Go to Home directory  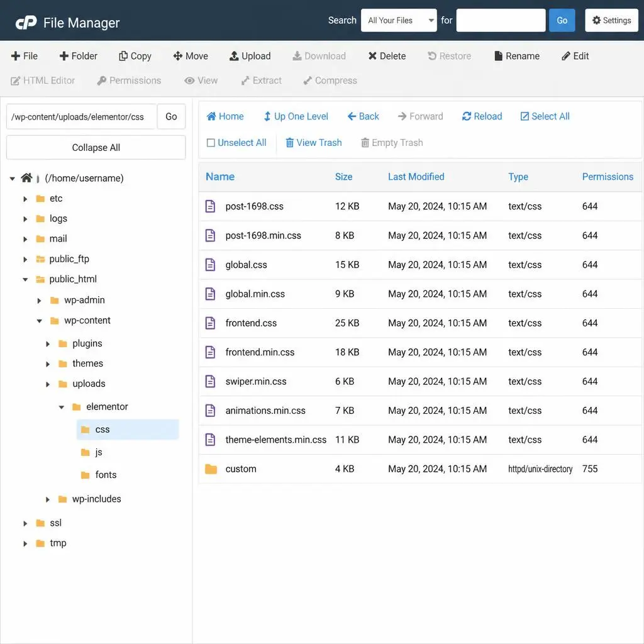[225, 116]
